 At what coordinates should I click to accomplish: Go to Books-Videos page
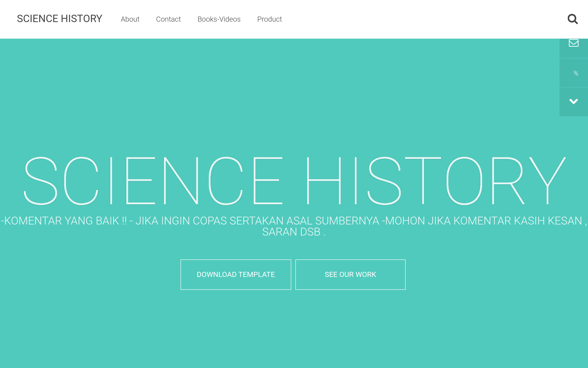[219, 19]
